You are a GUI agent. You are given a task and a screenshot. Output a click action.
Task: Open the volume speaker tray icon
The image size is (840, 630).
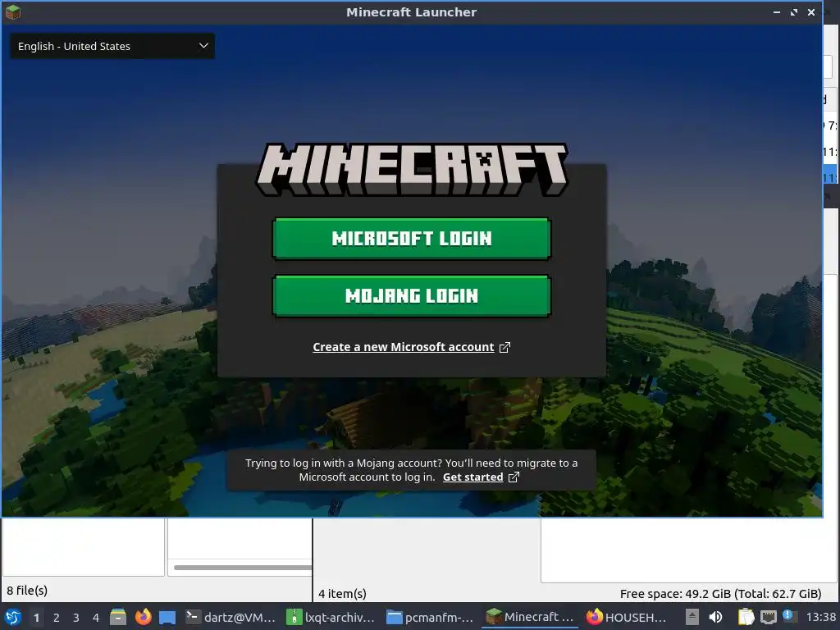click(715, 617)
